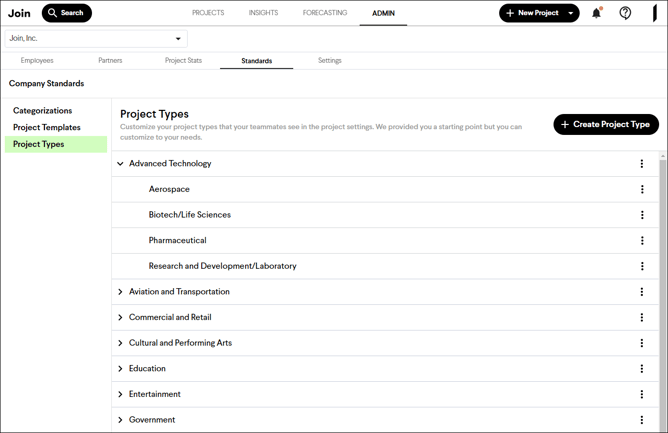Screen dimensions: 668x433
Task: Open kebab menu for Entertainment
Action: coord(642,394)
